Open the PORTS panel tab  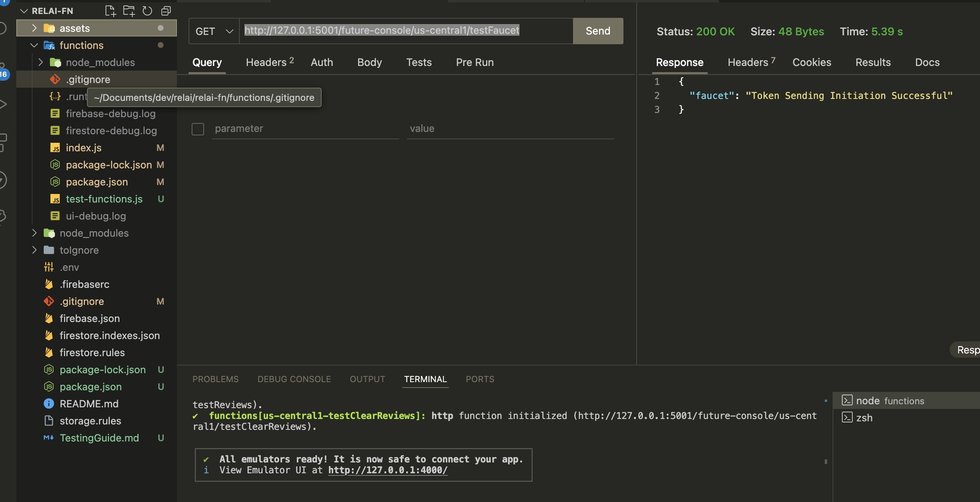coord(480,379)
